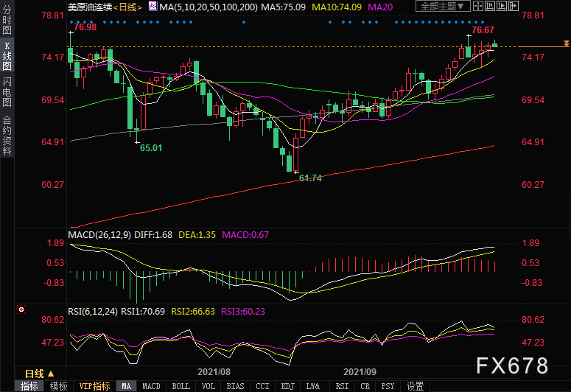Viewport: 571px width, 392px height.
Task: Click the red sun alert icon beside RSI
Action: (x=21, y=309)
